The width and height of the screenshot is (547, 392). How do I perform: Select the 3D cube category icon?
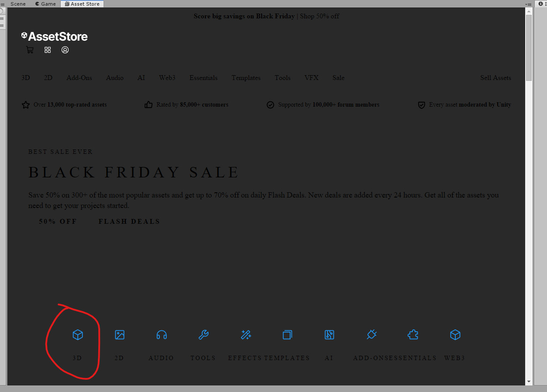(x=77, y=335)
